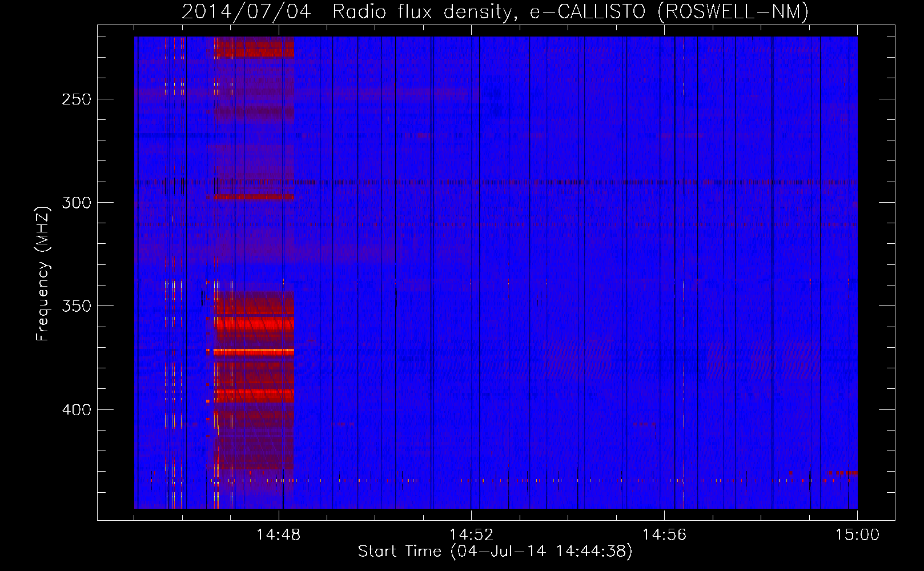Click the 400 frequency tick label
This screenshot has height=571, width=924.
[77, 410]
